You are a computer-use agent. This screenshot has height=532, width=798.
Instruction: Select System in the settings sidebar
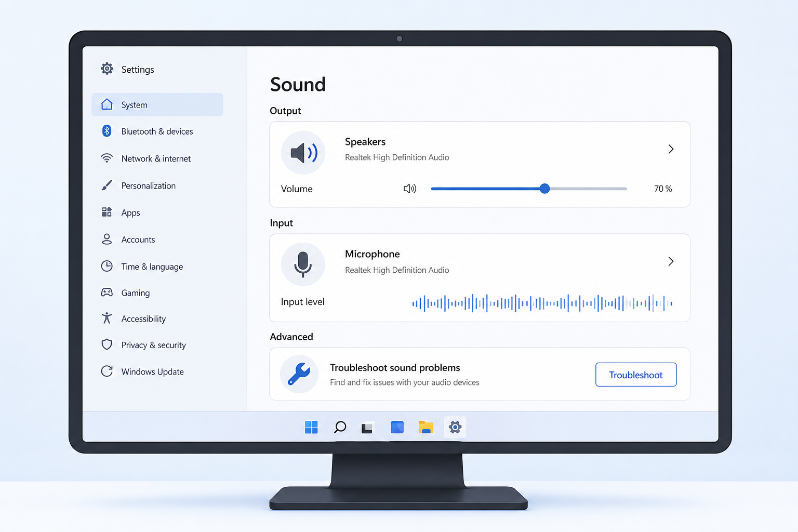tap(157, 104)
